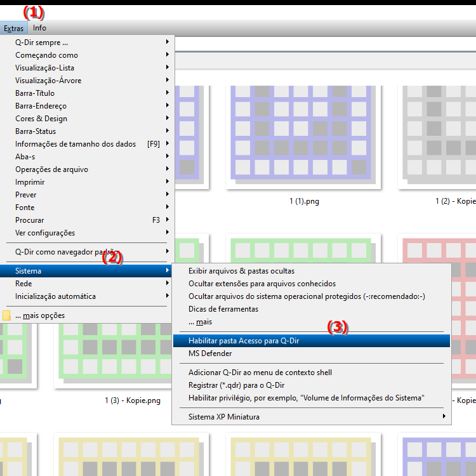Toggle Exibir arquivos & pastas ocultas

tap(312, 271)
